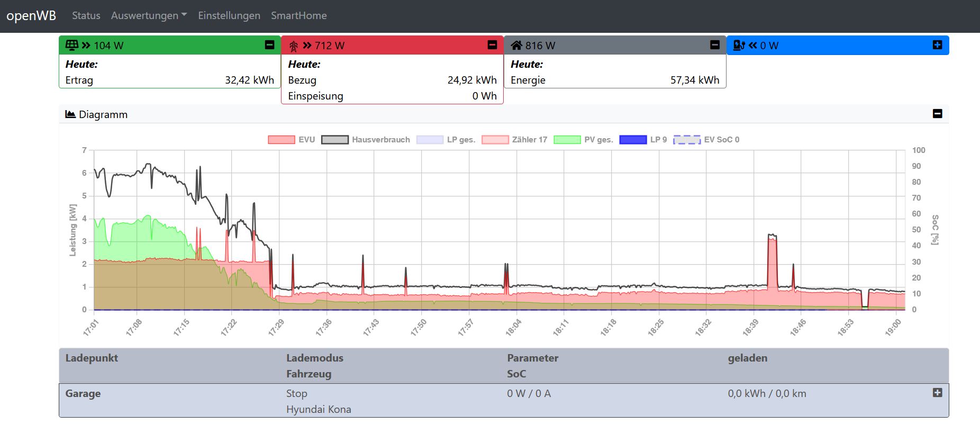
Task: Click the charging station icon in blue card
Action: coord(739,45)
